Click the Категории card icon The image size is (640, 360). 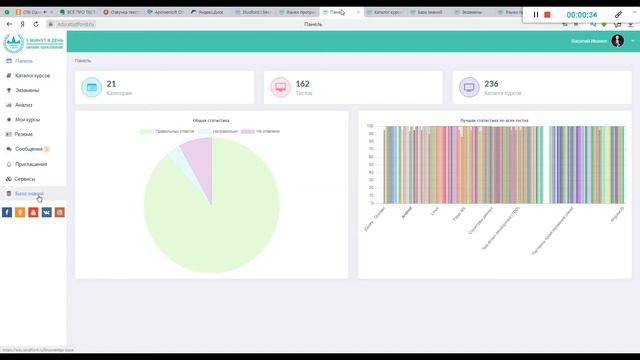coord(91,87)
